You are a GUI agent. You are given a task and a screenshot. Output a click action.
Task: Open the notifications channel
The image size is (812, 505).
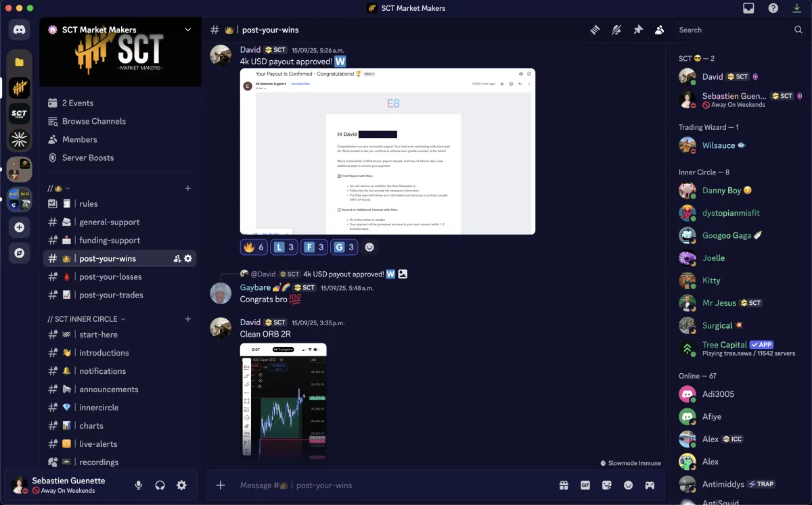coord(120,370)
